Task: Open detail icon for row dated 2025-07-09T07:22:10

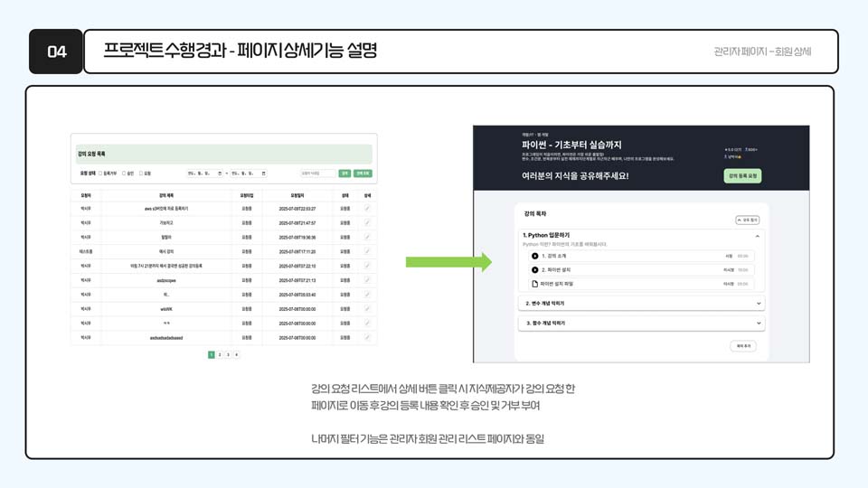Action: coord(367,266)
